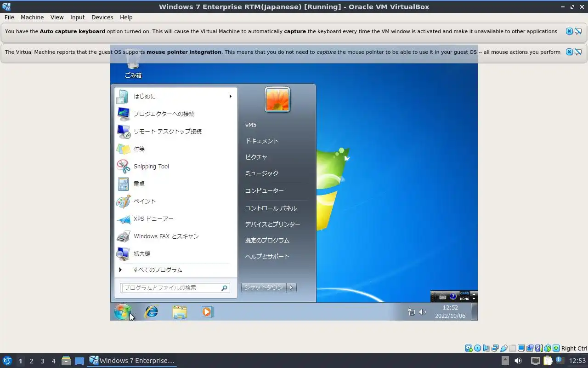Image resolution: width=588 pixels, height=368 pixels.
Task: Launch Snipping Tool from Start menu
Action: click(175, 166)
